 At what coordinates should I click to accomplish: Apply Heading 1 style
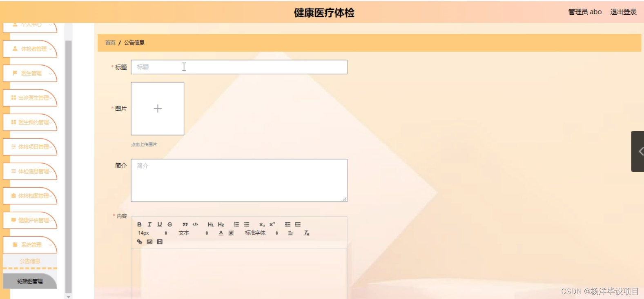click(x=211, y=224)
